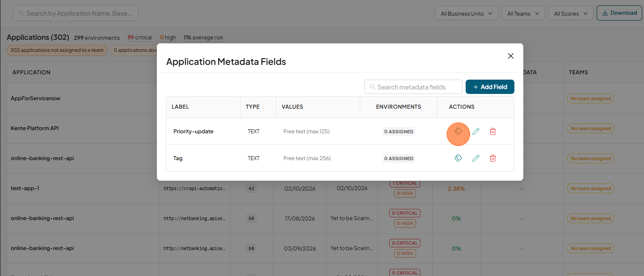Click the 299 environments count
This screenshot has height=276, width=644.
[97, 38]
